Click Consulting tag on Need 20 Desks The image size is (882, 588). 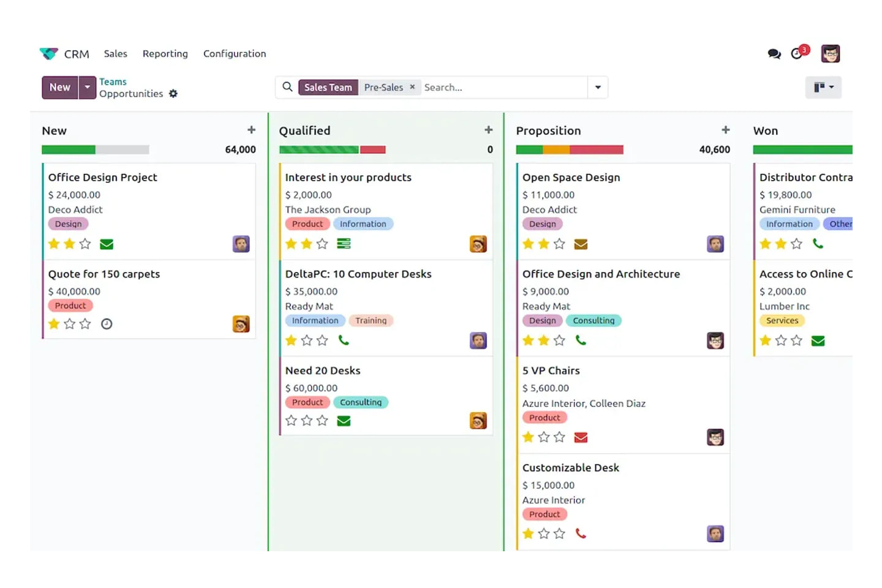[x=361, y=402]
